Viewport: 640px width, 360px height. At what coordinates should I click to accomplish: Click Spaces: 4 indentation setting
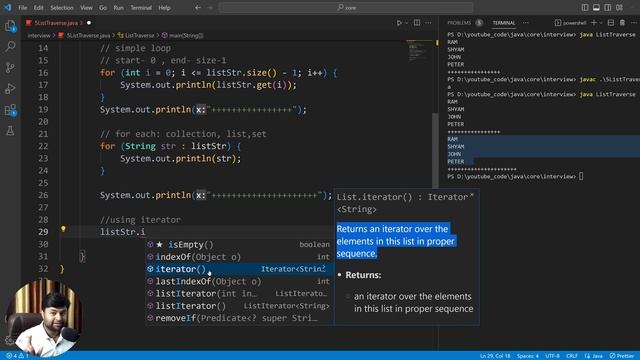[x=528, y=356]
